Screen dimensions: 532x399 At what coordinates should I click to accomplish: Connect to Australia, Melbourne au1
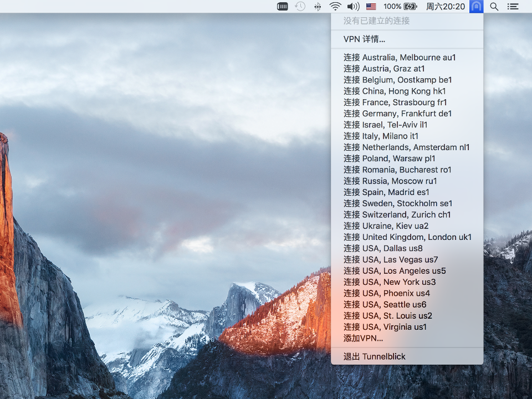(x=407, y=57)
